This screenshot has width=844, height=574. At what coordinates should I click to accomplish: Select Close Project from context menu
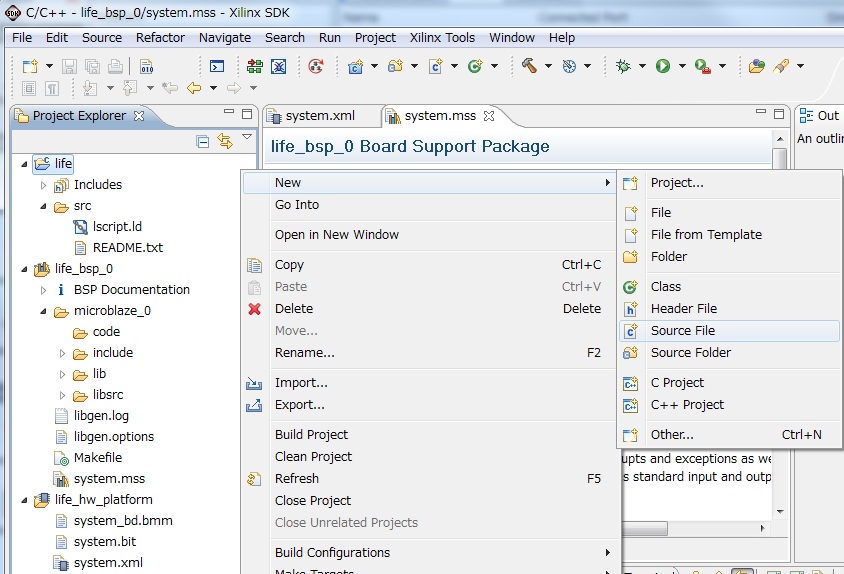(x=430, y=501)
